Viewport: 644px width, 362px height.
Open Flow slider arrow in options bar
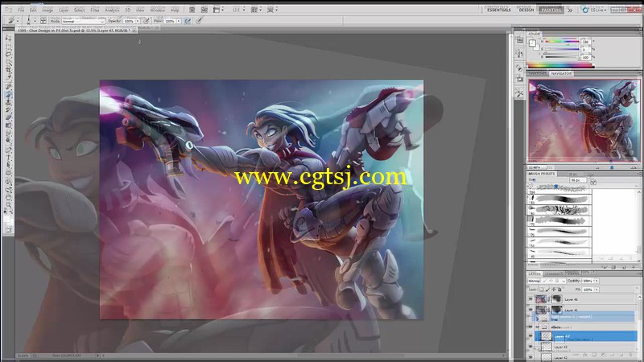179,21
